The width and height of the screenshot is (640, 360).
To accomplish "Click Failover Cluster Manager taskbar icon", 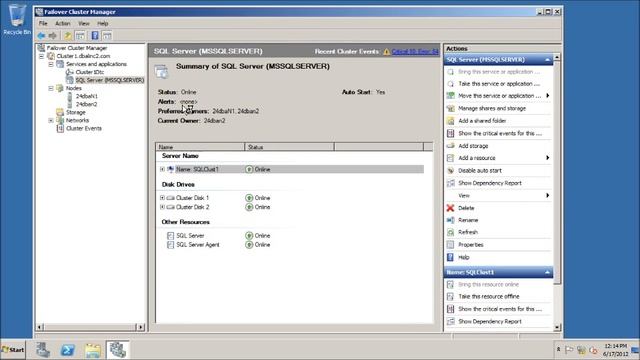I will coord(118,350).
